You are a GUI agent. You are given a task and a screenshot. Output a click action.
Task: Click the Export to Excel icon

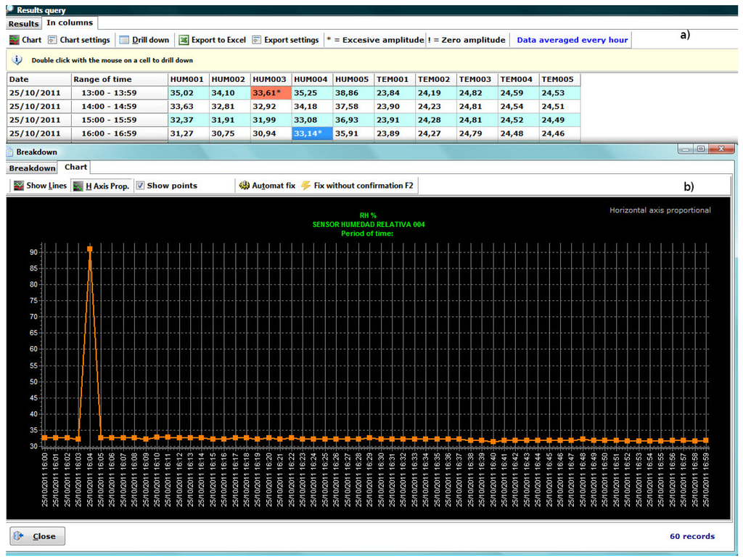(x=184, y=41)
